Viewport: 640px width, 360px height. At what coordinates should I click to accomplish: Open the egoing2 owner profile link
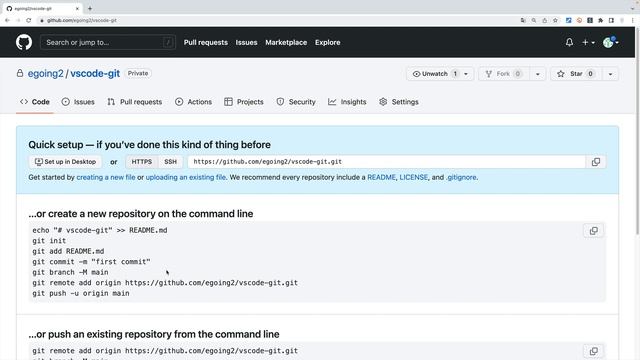[45, 73]
